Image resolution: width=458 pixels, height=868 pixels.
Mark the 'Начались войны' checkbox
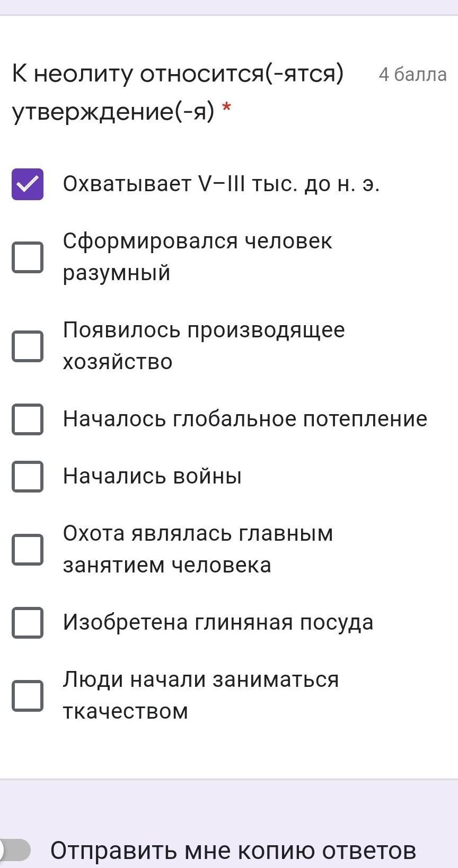[x=28, y=477]
